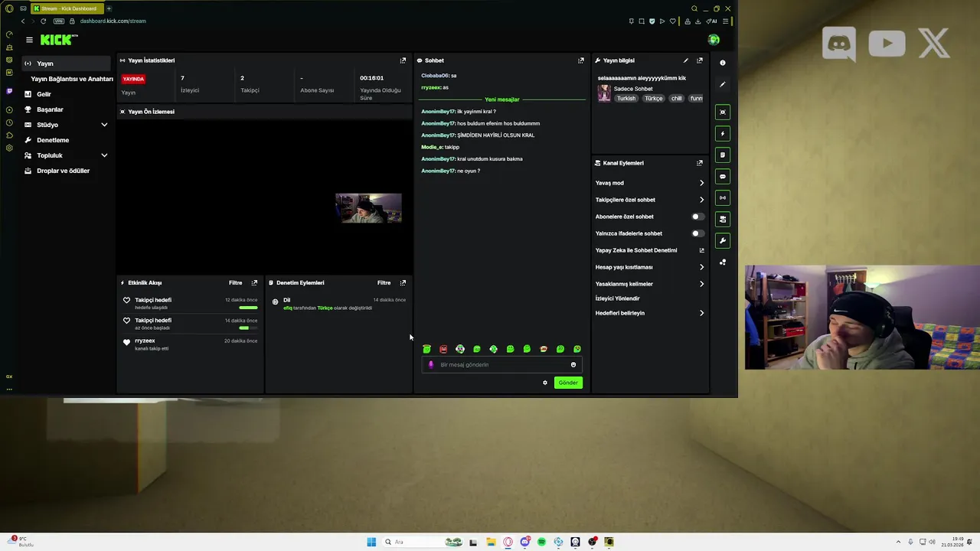Open the profile avatar menu

coord(714,40)
